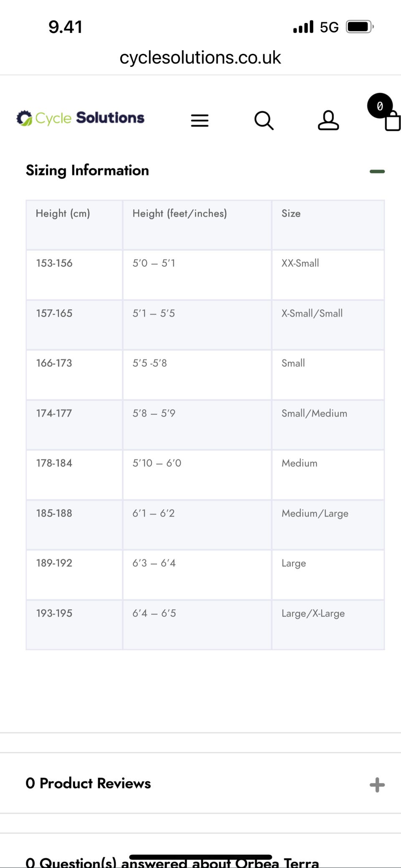The height and width of the screenshot is (868, 401).
Task: Open the shopping bag basket
Action: (x=392, y=122)
